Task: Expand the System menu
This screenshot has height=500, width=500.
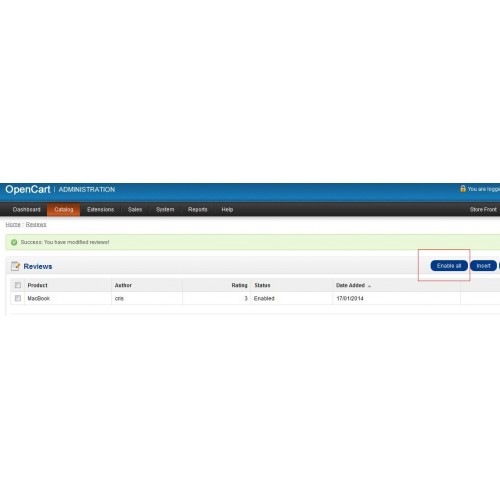Action: pyautogui.click(x=165, y=209)
